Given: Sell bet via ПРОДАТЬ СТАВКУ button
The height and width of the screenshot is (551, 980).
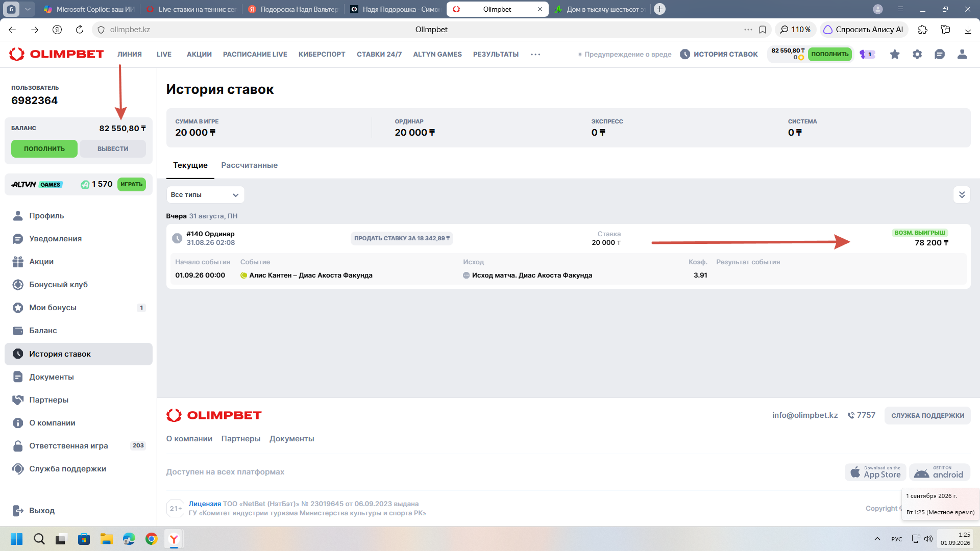Looking at the screenshot, I should click(x=402, y=238).
